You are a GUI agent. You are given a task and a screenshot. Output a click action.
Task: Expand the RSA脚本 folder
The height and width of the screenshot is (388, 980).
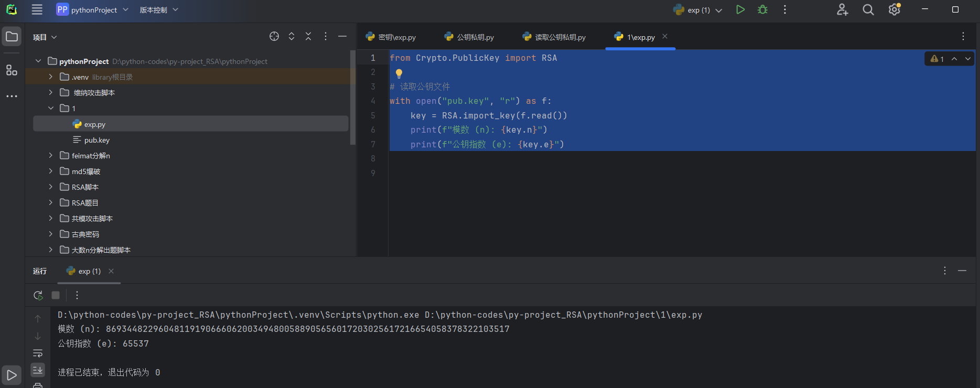point(50,187)
